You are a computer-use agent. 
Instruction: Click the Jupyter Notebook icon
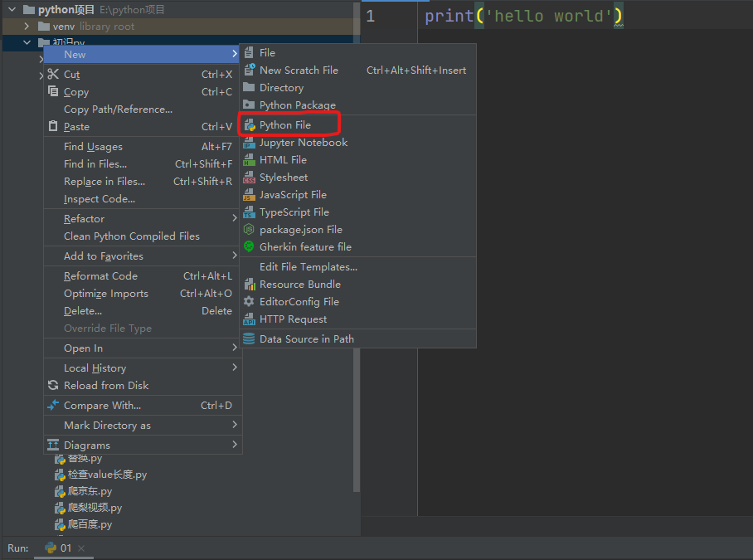pos(250,143)
